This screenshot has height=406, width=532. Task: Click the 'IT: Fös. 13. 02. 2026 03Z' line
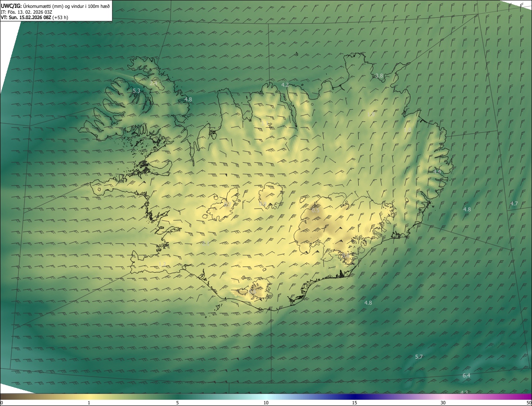27,12
